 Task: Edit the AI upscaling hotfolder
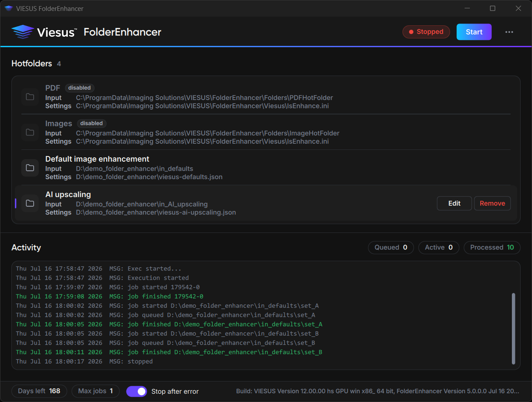pyautogui.click(x=455, y=203)
